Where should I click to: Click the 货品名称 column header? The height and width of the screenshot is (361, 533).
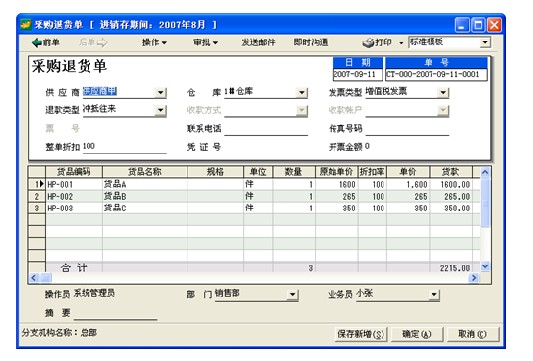pyautogui.click(x=145, y=172)
